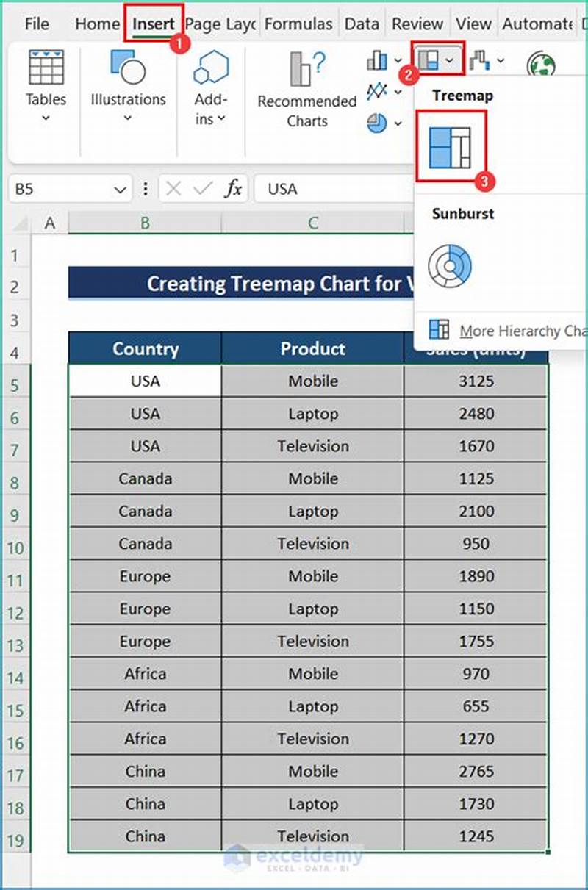The height and width of the screenshot is (890, 588).
Task: Click the Insert Line or Scatter Chart icon
Action: (x=376, y=90)
